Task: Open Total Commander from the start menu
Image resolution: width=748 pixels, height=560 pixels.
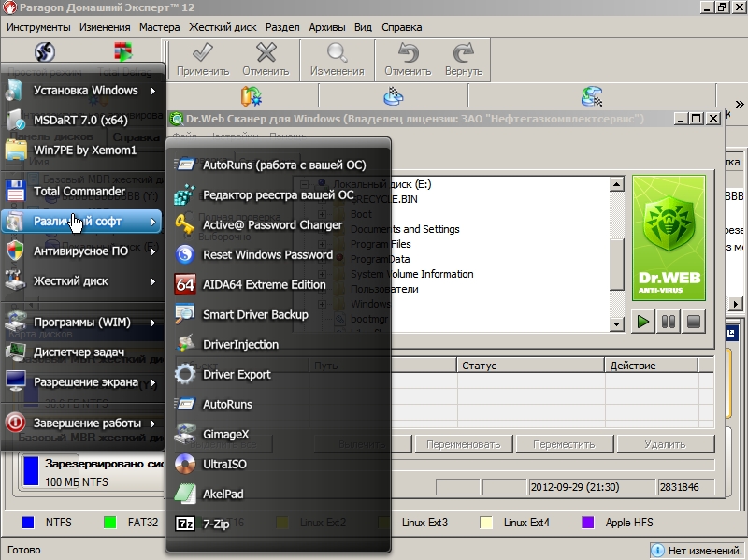Action: pyautogui.click(x=79, y=192)
